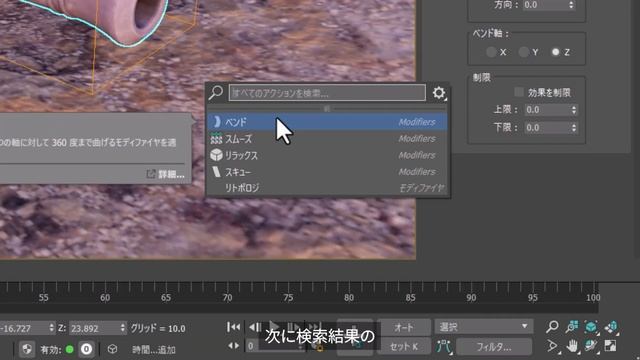Click セット K set key button
640x360 pixels.
click(404, 347)
